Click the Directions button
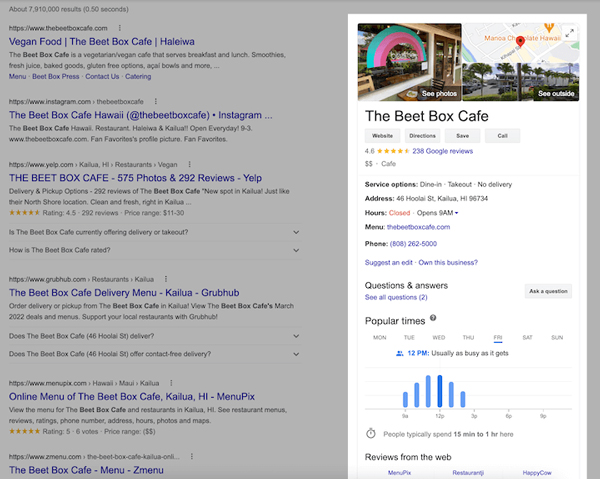The image size is (600, 479). coord(422,136)
